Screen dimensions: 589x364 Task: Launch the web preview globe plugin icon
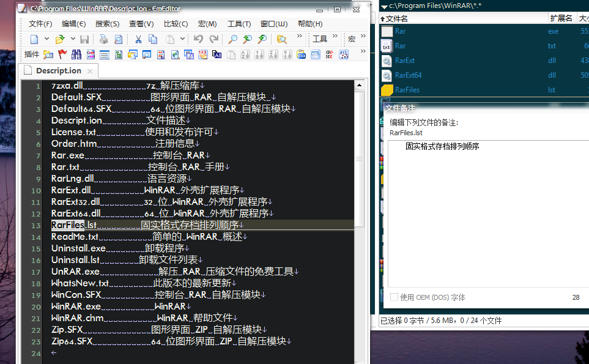(175, 55)
